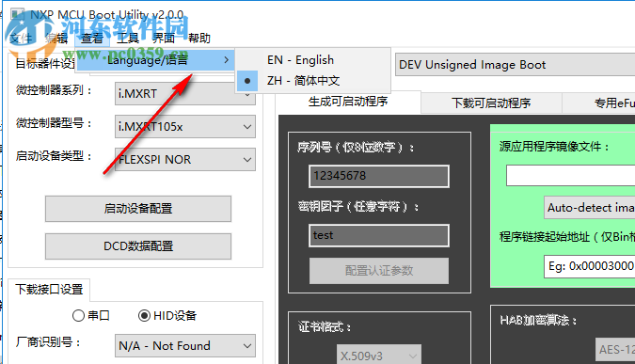
Task: Open the 文件 menu
Action: pyautogui.click(x=21, y=39)
